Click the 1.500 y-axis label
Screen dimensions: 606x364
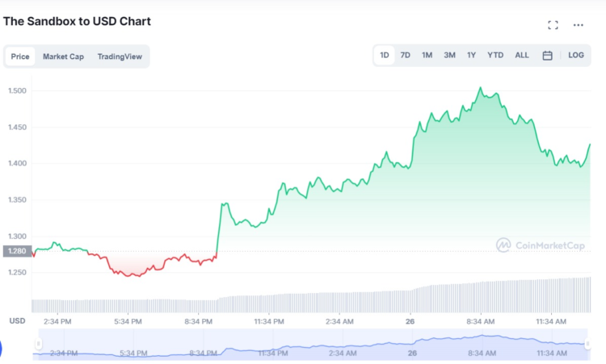pos(18,90)
